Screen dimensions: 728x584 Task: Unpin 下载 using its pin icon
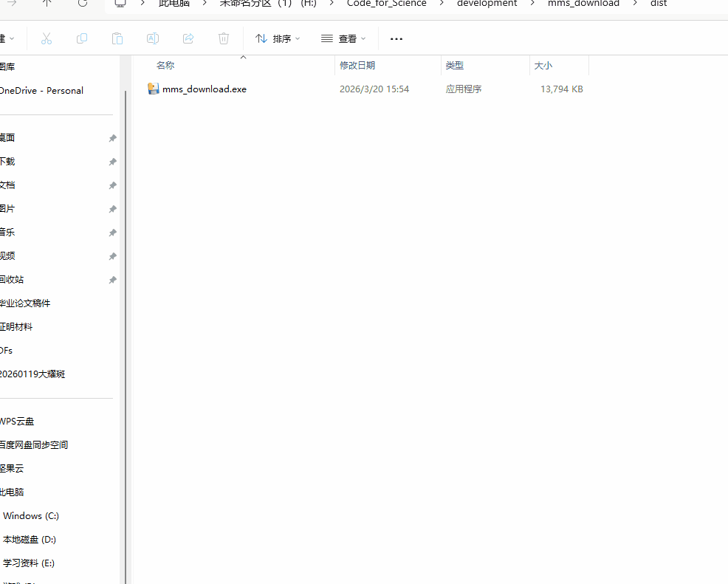[x=112, y=161]
